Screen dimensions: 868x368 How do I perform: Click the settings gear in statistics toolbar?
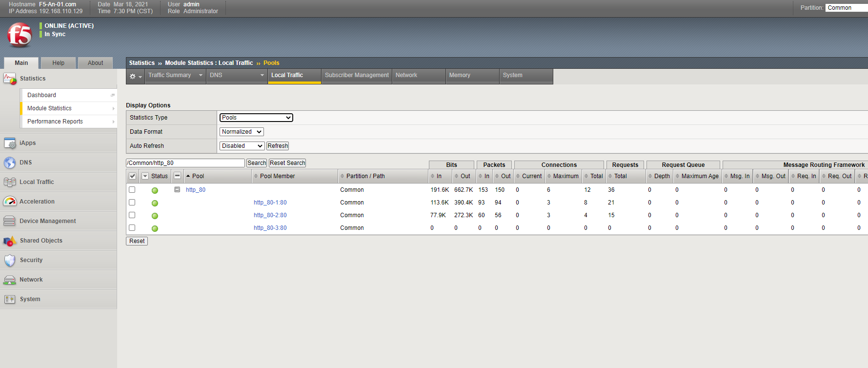click(x=133, y=76)
